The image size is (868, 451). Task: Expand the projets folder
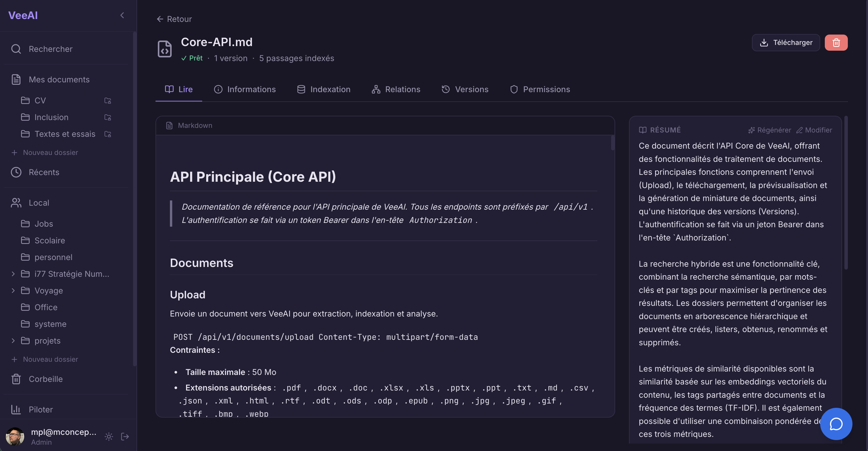(13, 340)
